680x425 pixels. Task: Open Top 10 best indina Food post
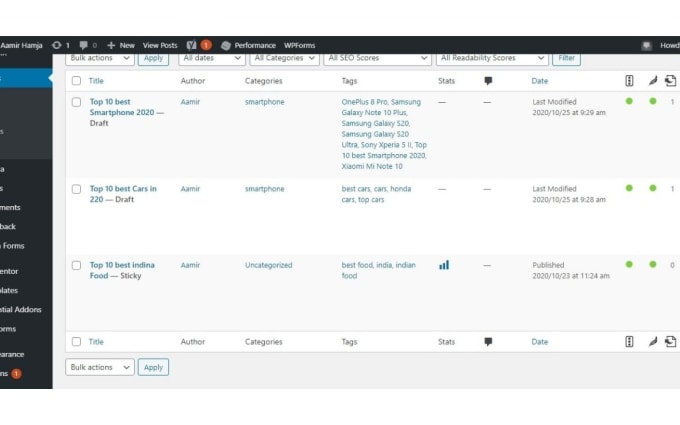pyautogui.click(x=122, y=270)
